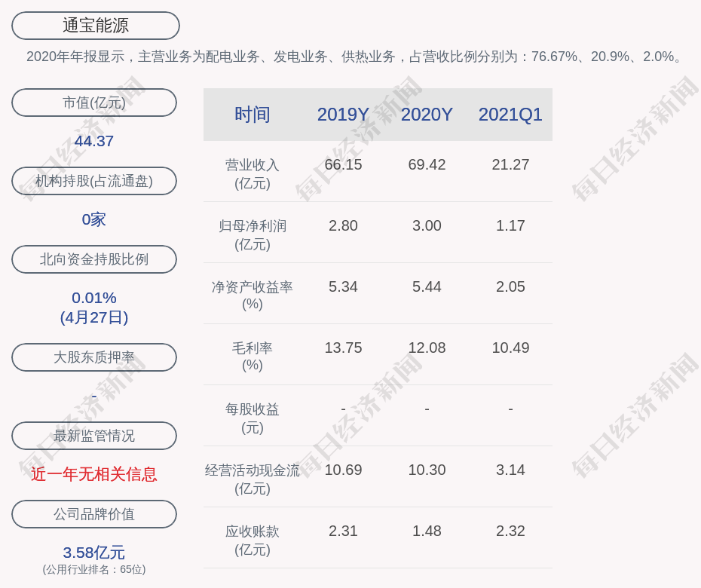Image resolution: width=701 pixels, height=588 pixels.
Task: Click the cash flow value 10.69
Action: click(343, 470)
